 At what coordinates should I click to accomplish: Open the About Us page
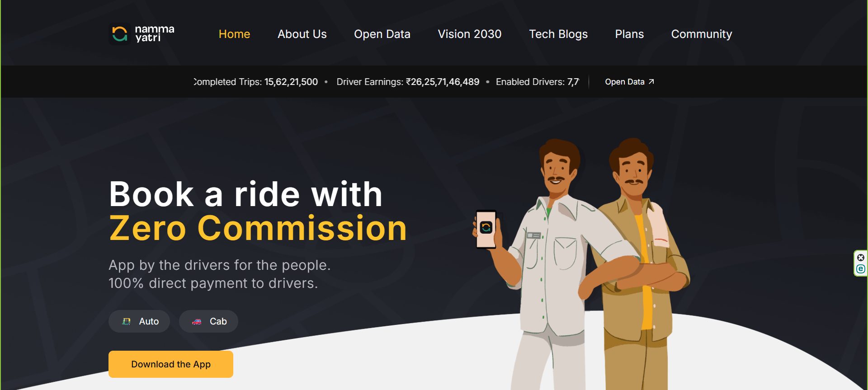(302, 34)
